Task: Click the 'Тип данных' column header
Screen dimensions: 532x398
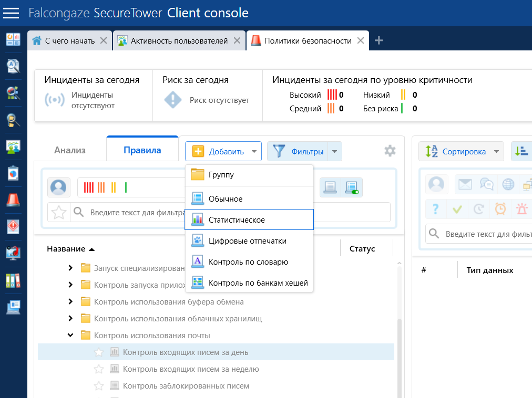Action: (489, 270)
